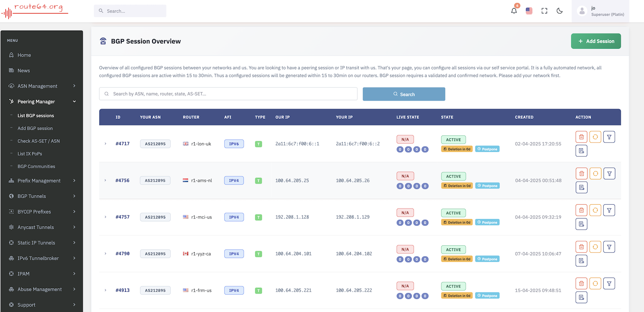The height and width of the screenshot is (312, 644).
Task: Postpone deletion for session #4717
Action: coord(487,149)
